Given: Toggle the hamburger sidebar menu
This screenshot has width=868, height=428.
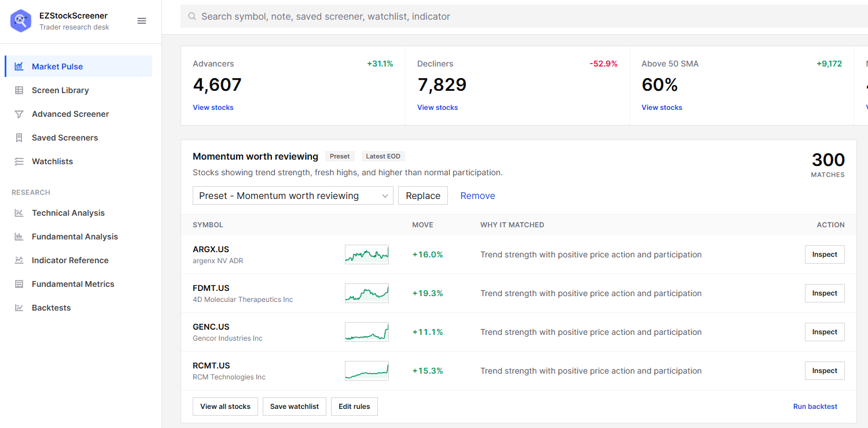Looking at the screenshot, I should [x=142, y=21].
